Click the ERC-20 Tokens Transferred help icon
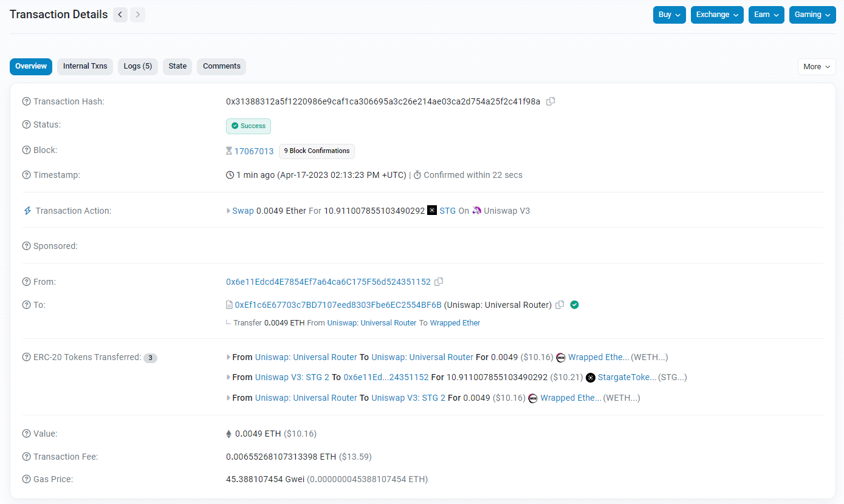Image resolution: width=844 pixels, height=504 pixels. point(26,357)
